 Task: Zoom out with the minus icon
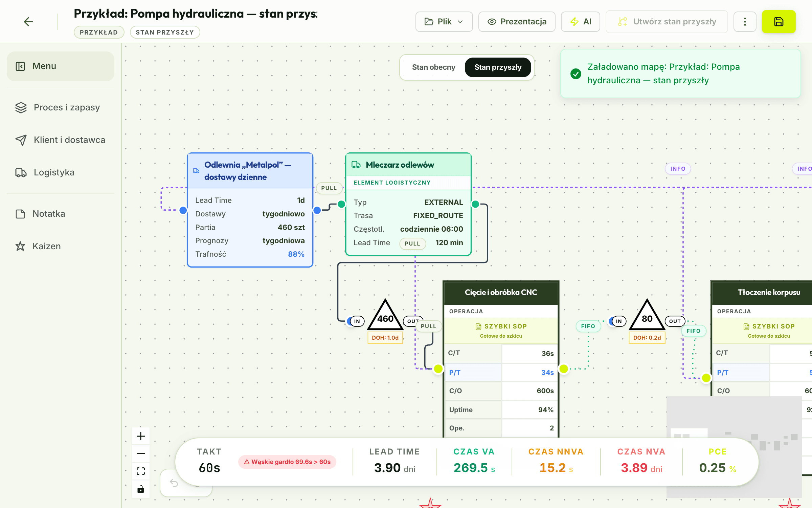[x=141, y=453]
